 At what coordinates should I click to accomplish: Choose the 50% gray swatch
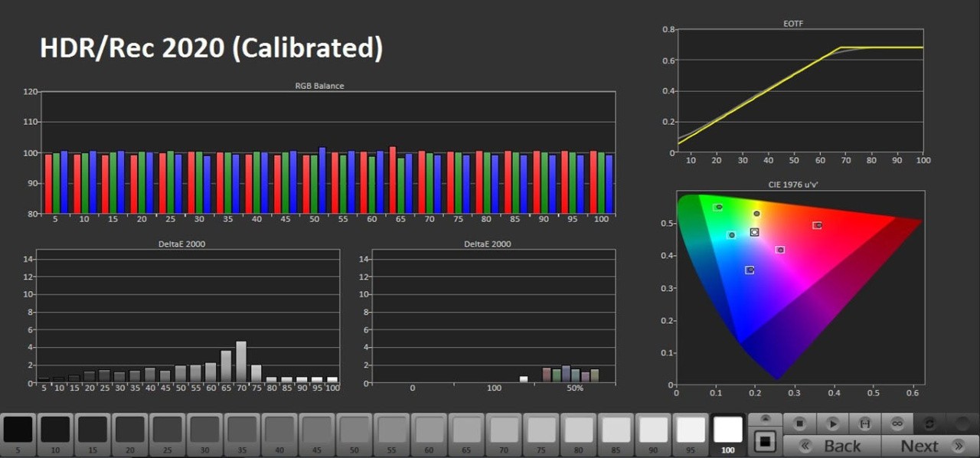(354, 431)
